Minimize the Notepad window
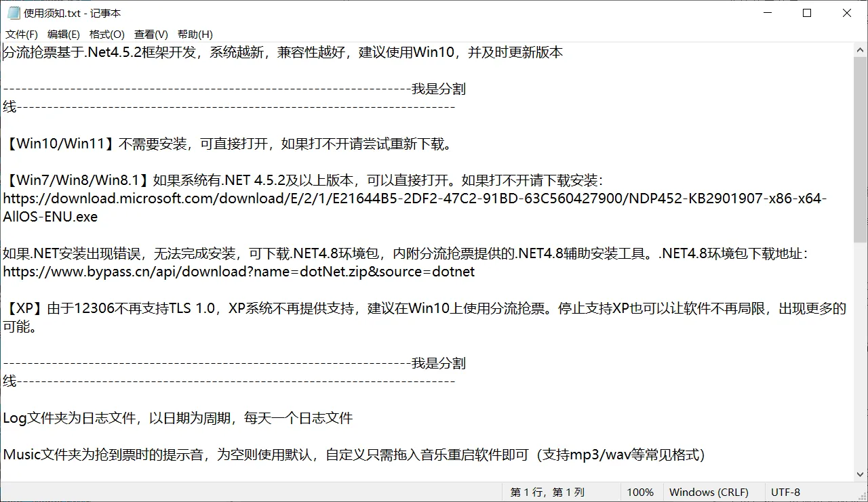The width and height of the screenshot is (868, 502). (767, 13)
